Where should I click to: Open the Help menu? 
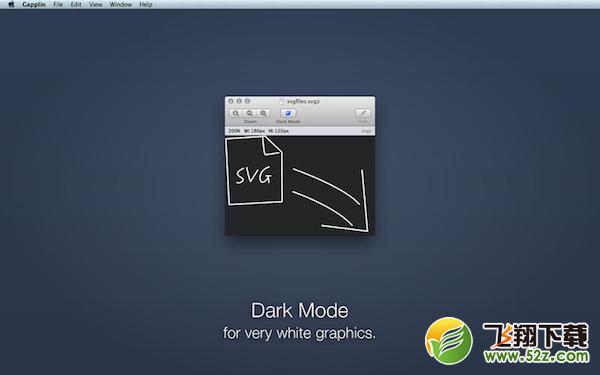(x=145, y=5)
